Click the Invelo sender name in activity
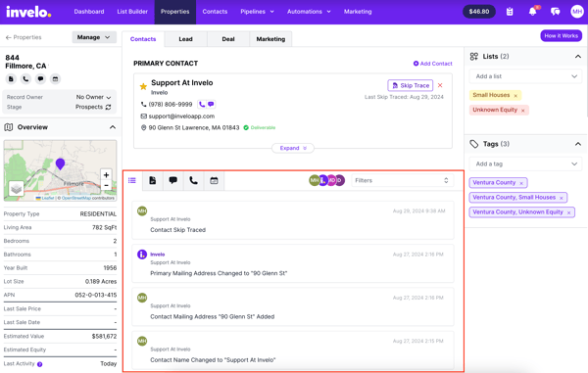The image size is (588, 373). (x=158, y=255)
